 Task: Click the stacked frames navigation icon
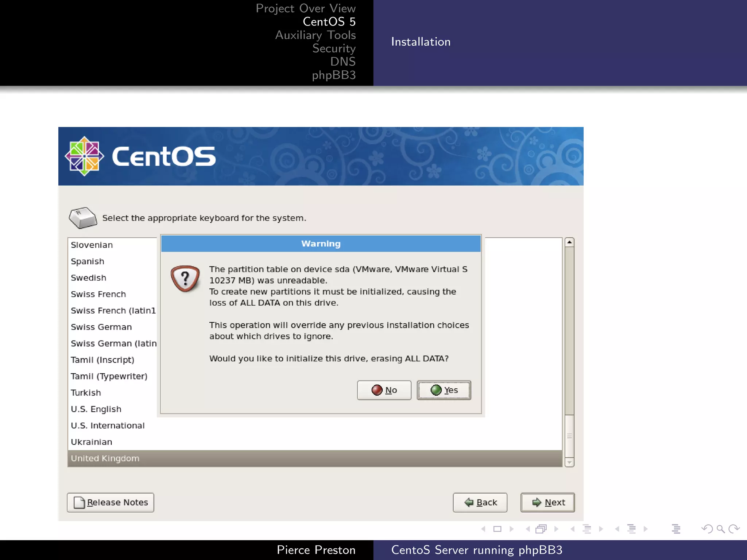541,529
